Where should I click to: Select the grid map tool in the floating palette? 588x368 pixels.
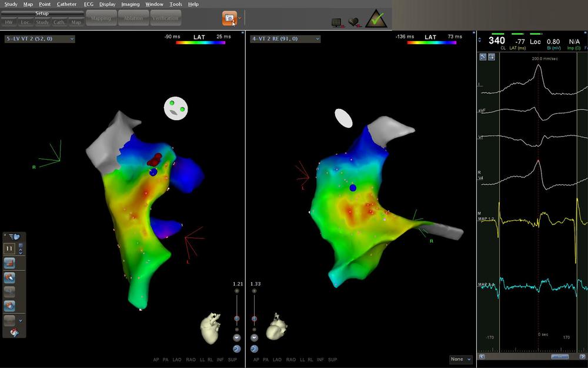[x=9, y=263]
